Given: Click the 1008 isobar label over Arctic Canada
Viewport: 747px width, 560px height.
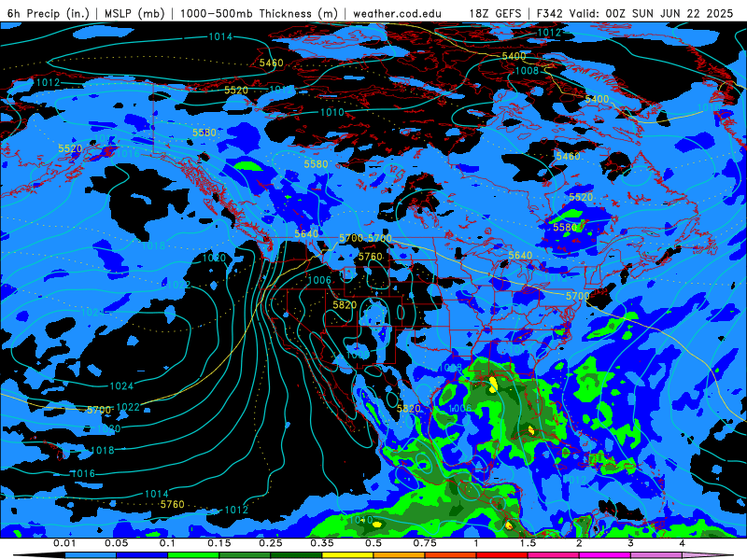Looking at the screenshot, I should click(x=527, y=71).
